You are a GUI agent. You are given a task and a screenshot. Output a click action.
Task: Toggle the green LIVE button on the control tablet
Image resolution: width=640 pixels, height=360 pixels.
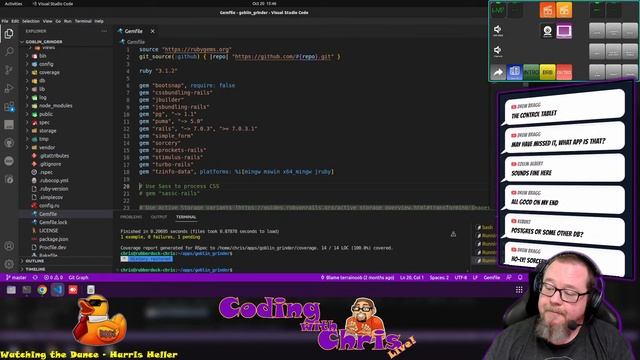(498, 10)
